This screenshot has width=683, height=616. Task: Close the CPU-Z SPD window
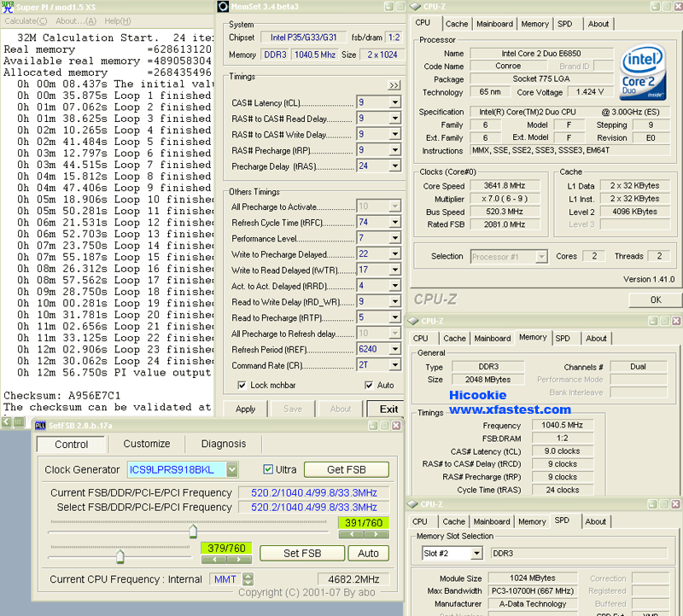click(x=675, y=504)
